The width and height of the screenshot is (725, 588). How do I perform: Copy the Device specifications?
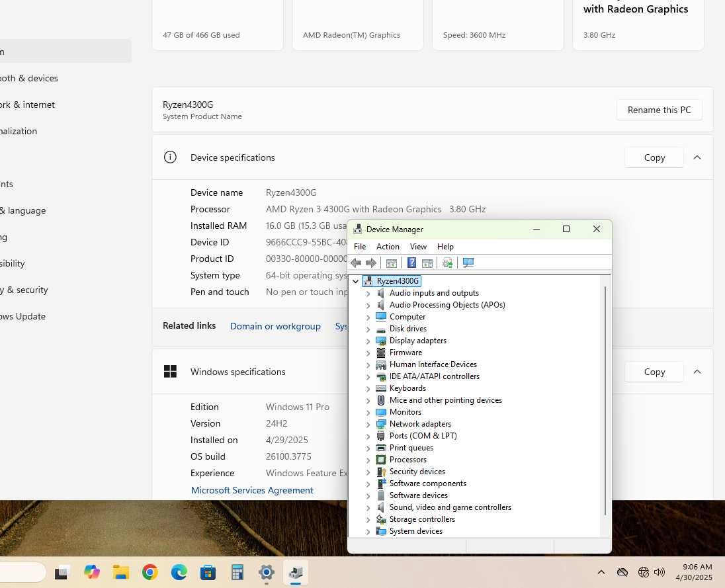(x=654, y=157)
